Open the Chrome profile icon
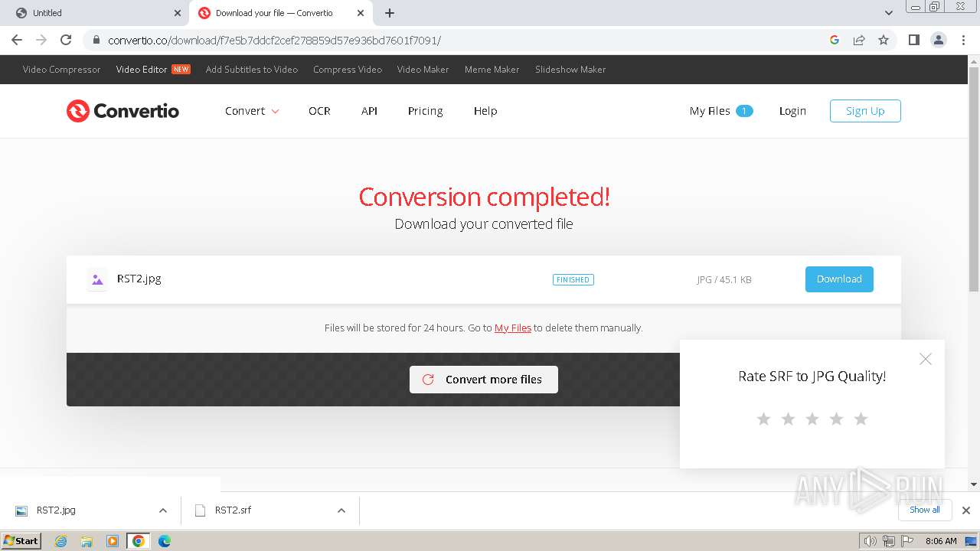This screenshot has height=551, width=980. pos(938,40)
